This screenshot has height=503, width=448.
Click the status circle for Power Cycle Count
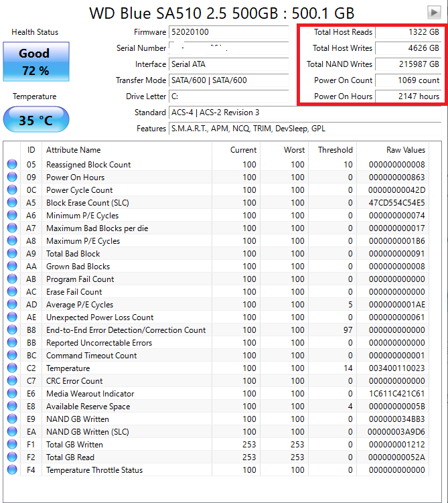coord(12,190)
